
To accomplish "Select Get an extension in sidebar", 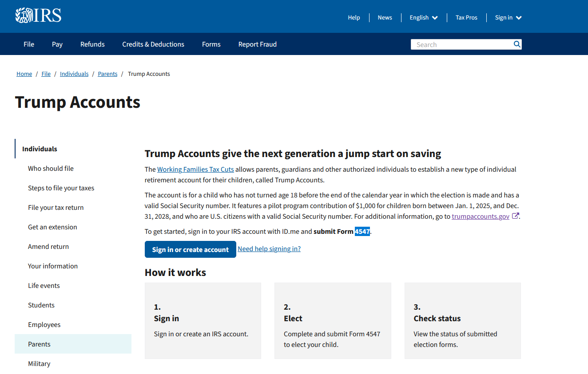I will coord(52,227).
